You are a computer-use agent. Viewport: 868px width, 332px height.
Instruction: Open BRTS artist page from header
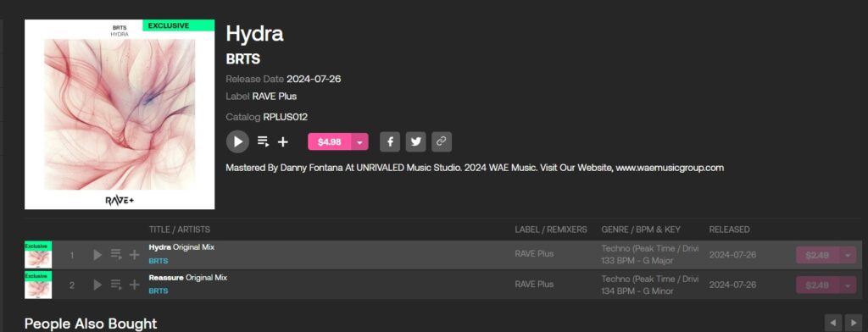tap(243, 59)
